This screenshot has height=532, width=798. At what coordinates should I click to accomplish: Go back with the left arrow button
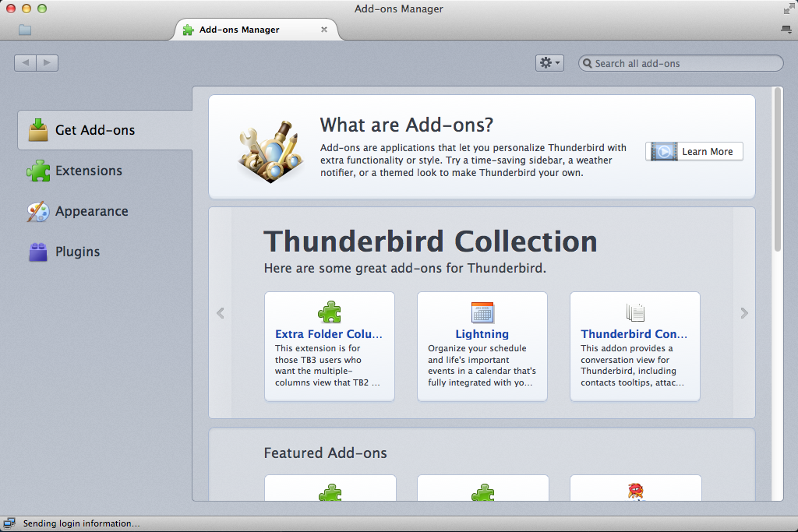(x=26, y=63)
